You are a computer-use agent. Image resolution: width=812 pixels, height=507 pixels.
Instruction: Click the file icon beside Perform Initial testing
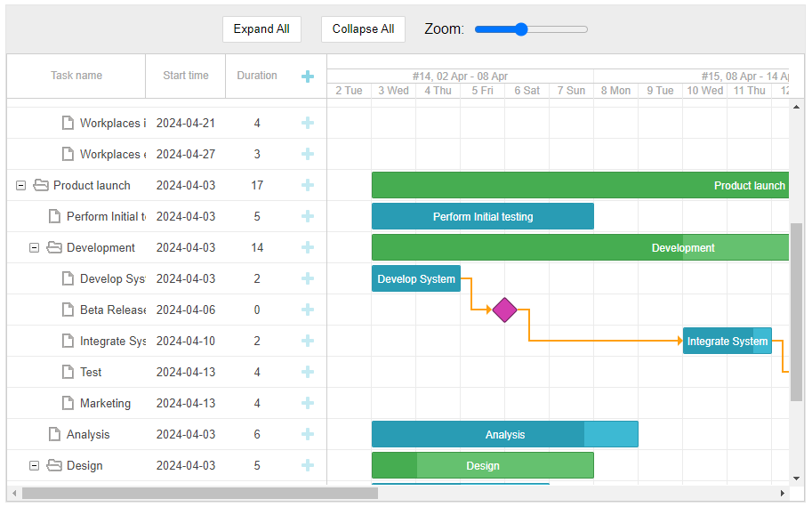54,216
